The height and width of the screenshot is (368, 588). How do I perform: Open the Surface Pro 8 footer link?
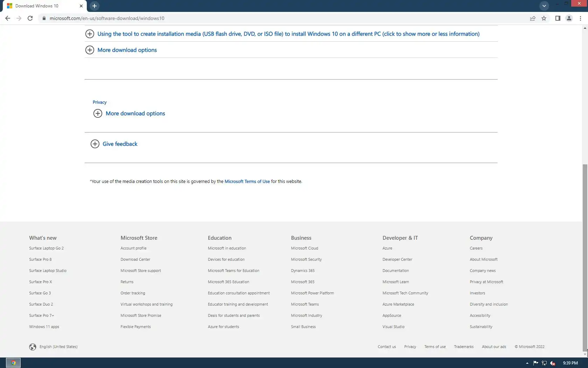click(x=40, y=260)
